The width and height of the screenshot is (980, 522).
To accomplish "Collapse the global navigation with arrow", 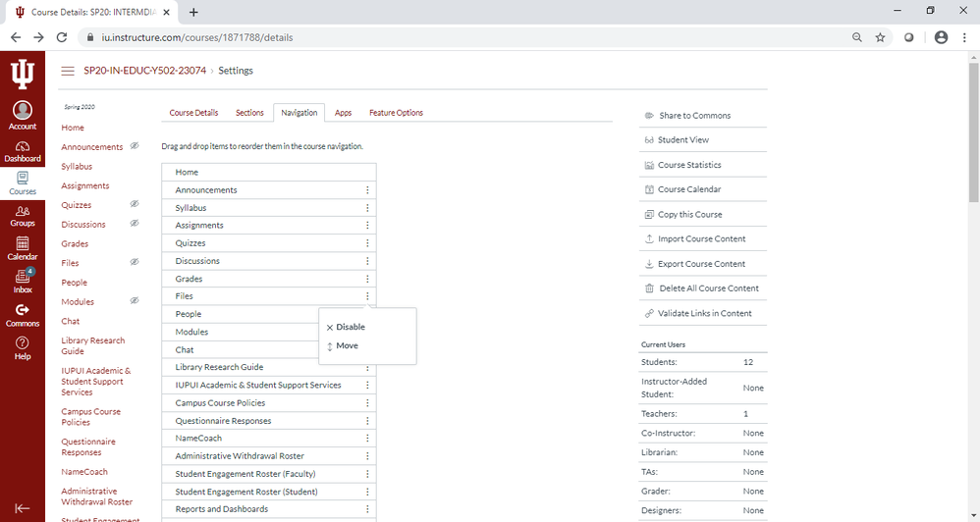I will tap(22, 508).
